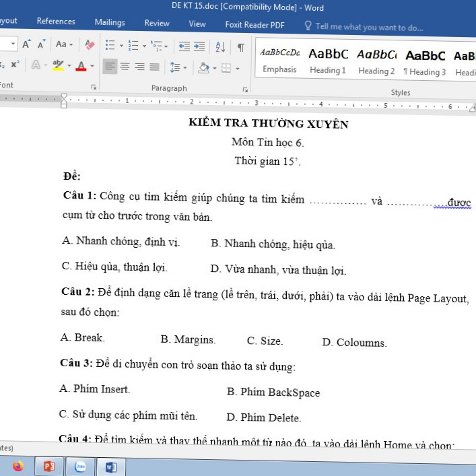This screenshot has height=476, width=476.
Task: Click the answer 'D. Coloumns.'
Action: click(354, 342)
